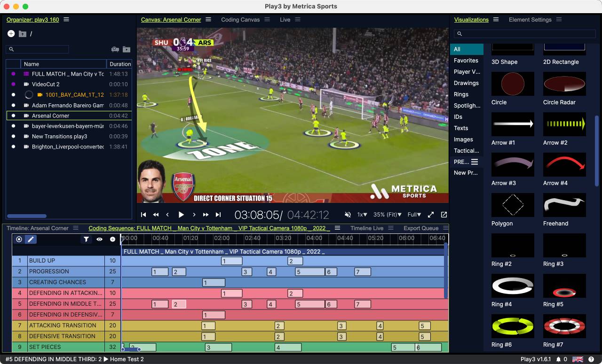This screenshot has width=602, height=364.
Task: Step back one frame
Action: pos(167,215)
